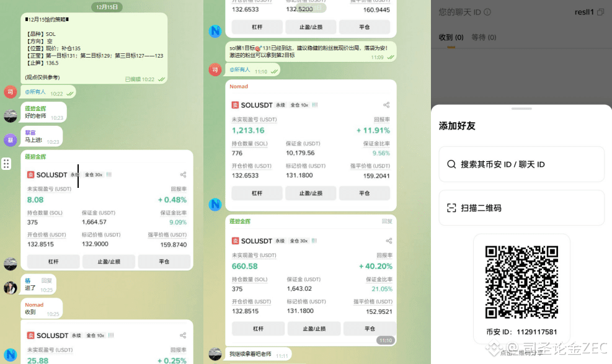Click 平仓 on the 8.08 profit card

click(164, 262)
